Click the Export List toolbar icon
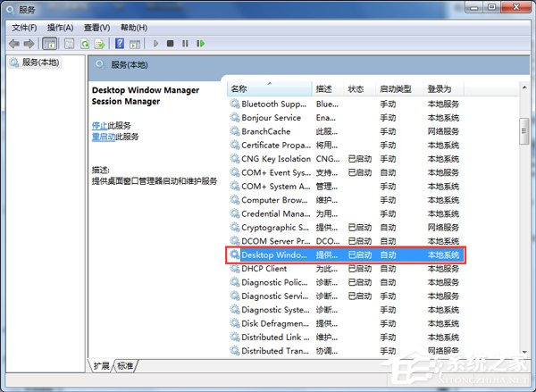536x392 pixels. coord(100,44)
